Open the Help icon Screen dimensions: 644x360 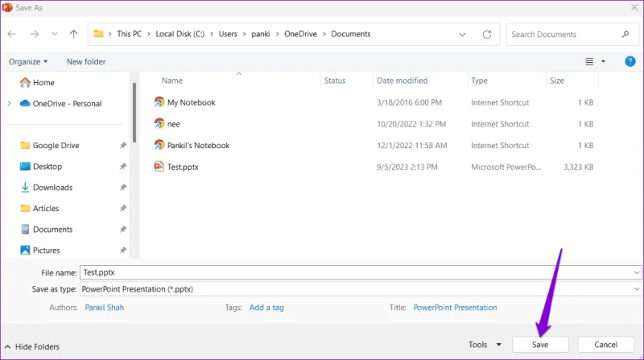click(x=630, y=62)
